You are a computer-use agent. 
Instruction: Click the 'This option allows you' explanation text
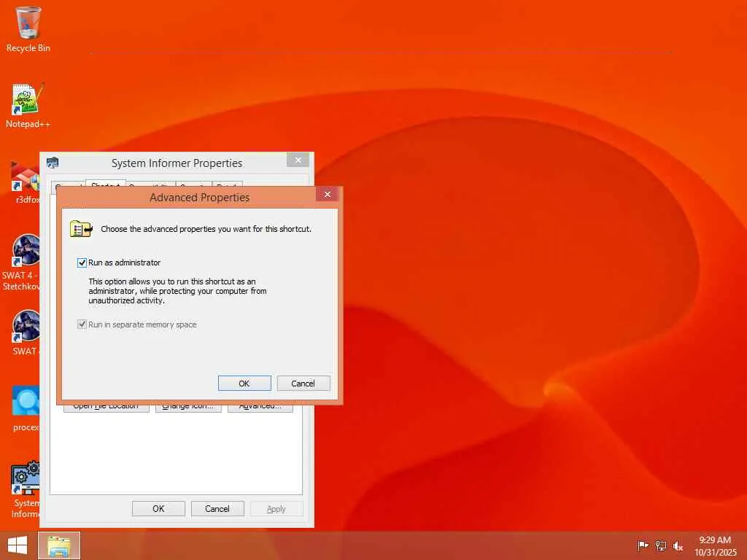[177, 291]
